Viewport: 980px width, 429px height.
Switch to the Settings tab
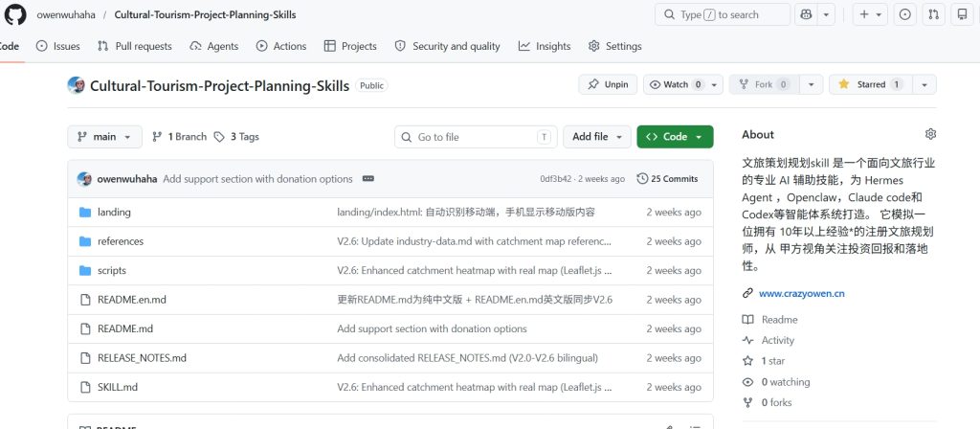(x=615, y=46)
